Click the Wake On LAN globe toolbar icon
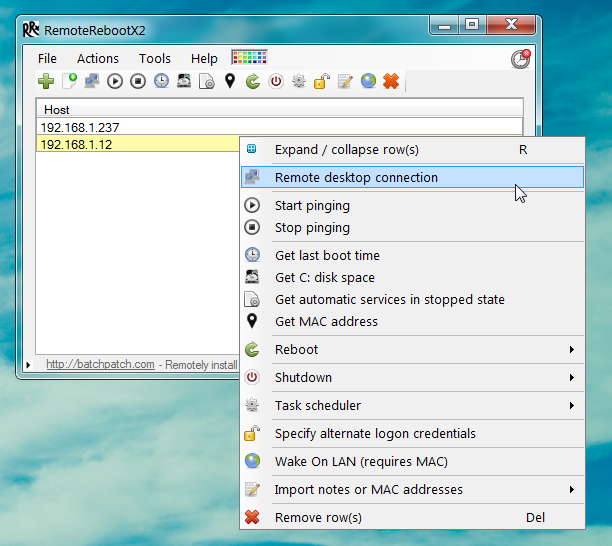Image resolution: width=612 pixels, height=546 pixels. (368, 81)
